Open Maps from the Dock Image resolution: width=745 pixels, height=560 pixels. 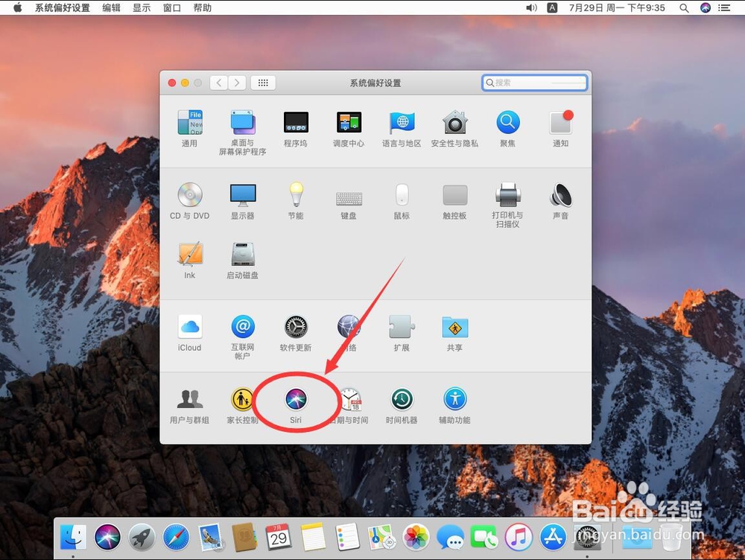click(x=381, y=537)
